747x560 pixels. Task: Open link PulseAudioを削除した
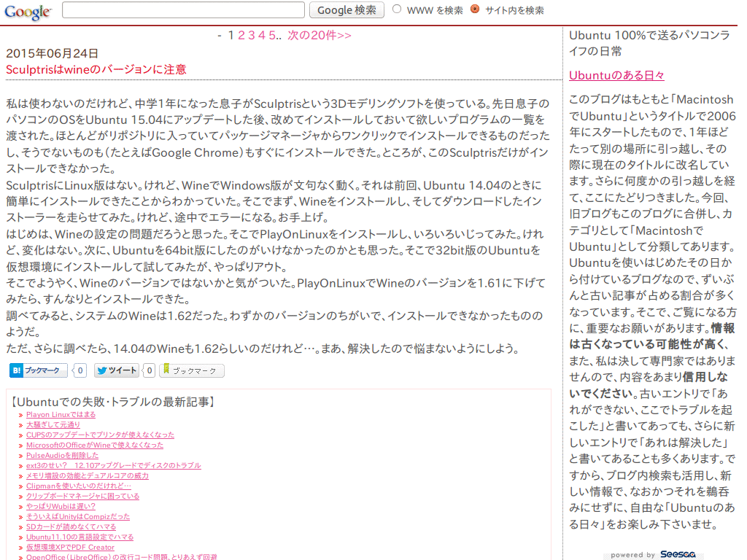tap(63, 455)
